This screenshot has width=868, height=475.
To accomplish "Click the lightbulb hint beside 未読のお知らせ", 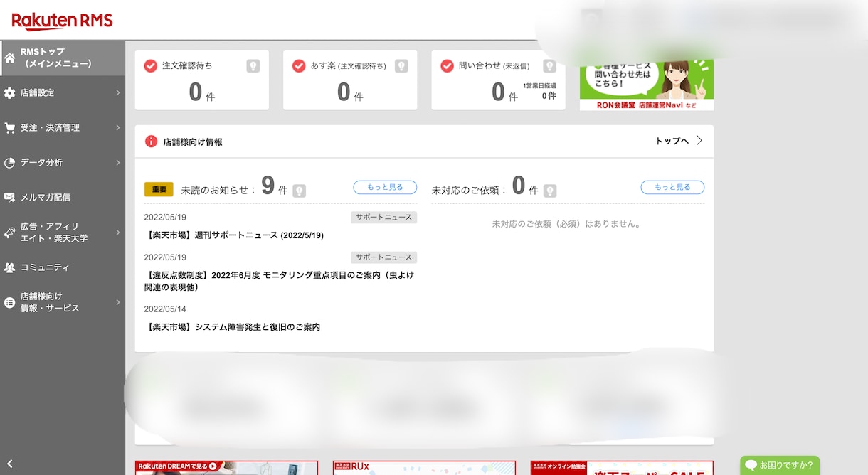I will pyautogui.click(x=300, y=191).
